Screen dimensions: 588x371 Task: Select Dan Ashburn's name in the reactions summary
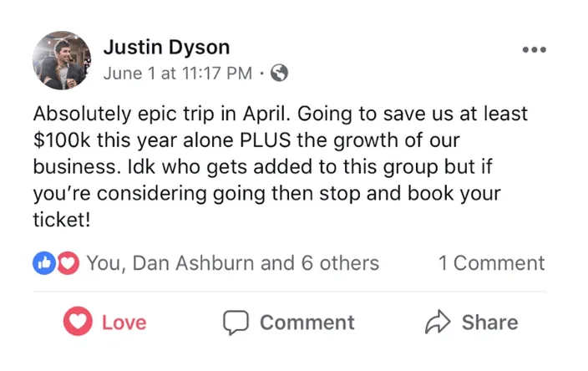(x=194, y=263)
